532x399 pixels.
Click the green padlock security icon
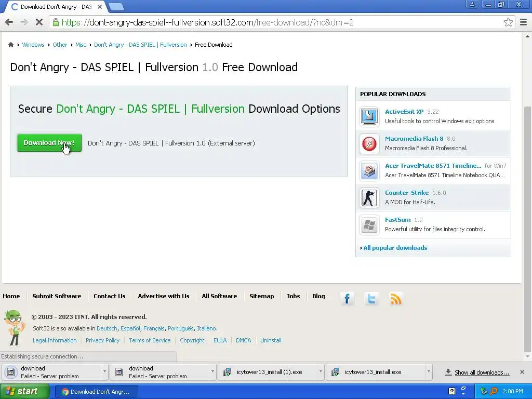click(55, 22)
